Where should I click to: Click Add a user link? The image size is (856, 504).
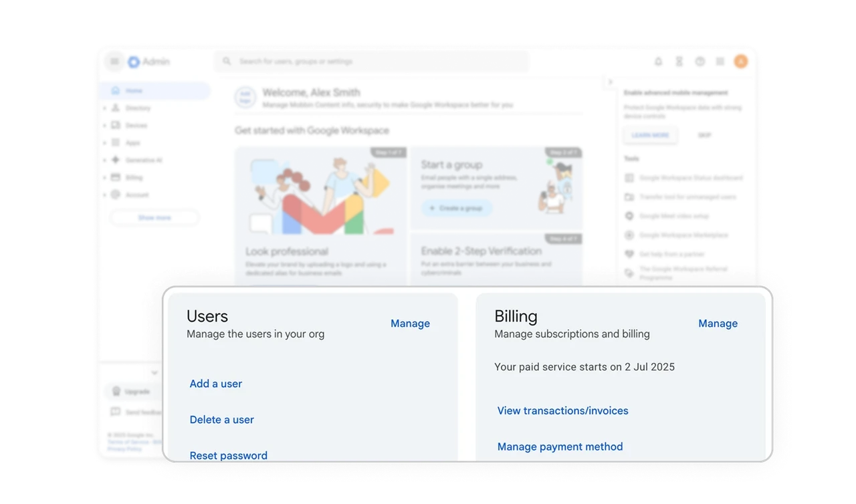[x=215, y=384]
